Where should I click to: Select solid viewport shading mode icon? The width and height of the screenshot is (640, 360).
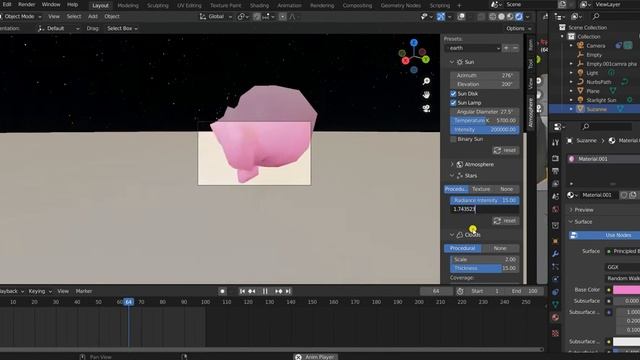click(501, 17)
